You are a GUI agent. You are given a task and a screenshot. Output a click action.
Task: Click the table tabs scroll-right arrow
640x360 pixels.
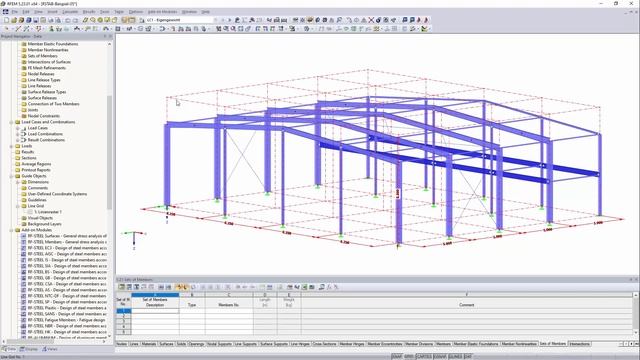pos(631,344)
